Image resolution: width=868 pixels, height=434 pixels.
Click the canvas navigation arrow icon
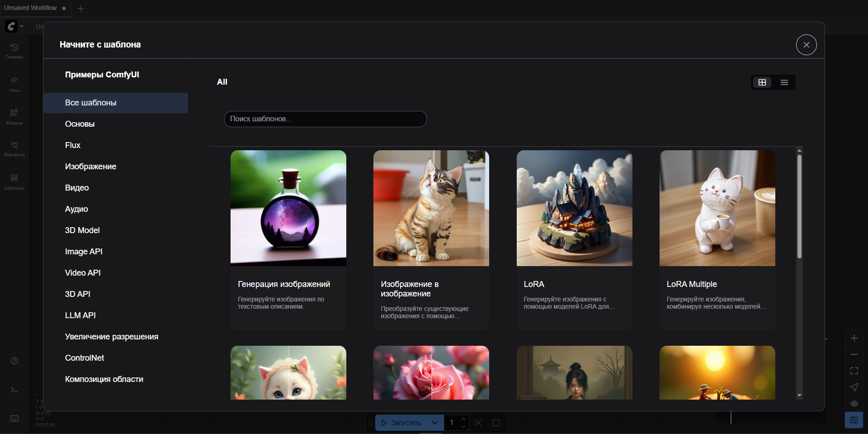point(854,387)
